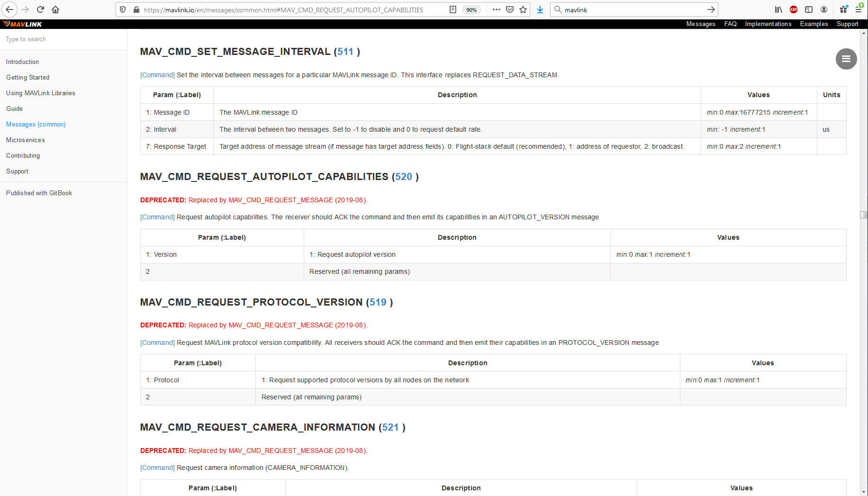Select FAQ in the top navigation

coord(730,24)
